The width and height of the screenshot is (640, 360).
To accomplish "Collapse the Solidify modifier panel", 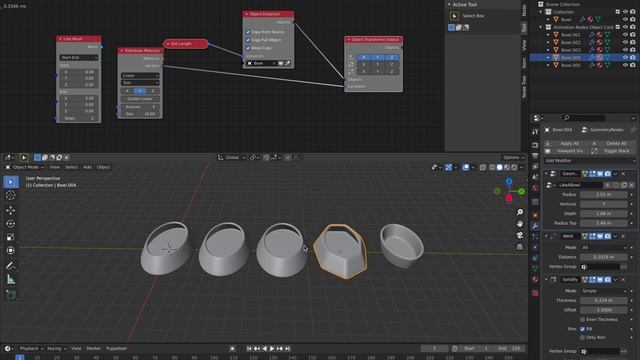I will (x=547, y=280).
